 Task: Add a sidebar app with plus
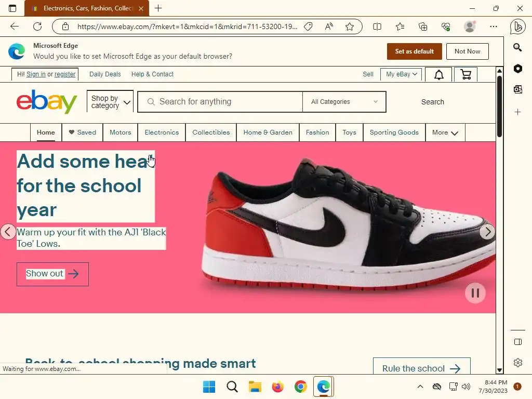pyautogui.click(x=518, y=112)
